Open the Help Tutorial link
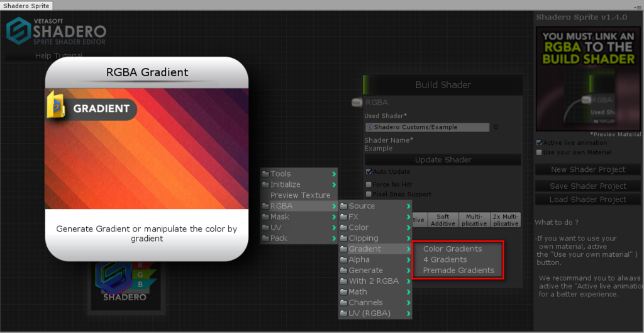644x333 pixels. [x=58, y=55]
